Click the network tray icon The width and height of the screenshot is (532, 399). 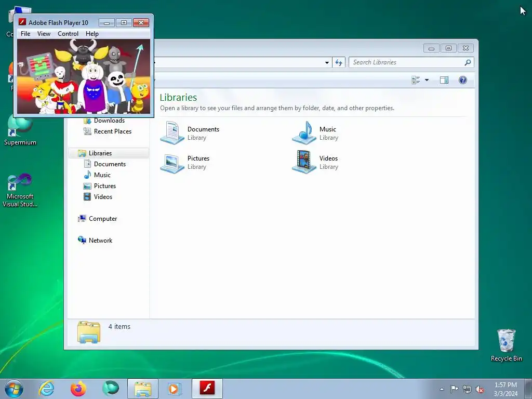(x=467, y=389)
